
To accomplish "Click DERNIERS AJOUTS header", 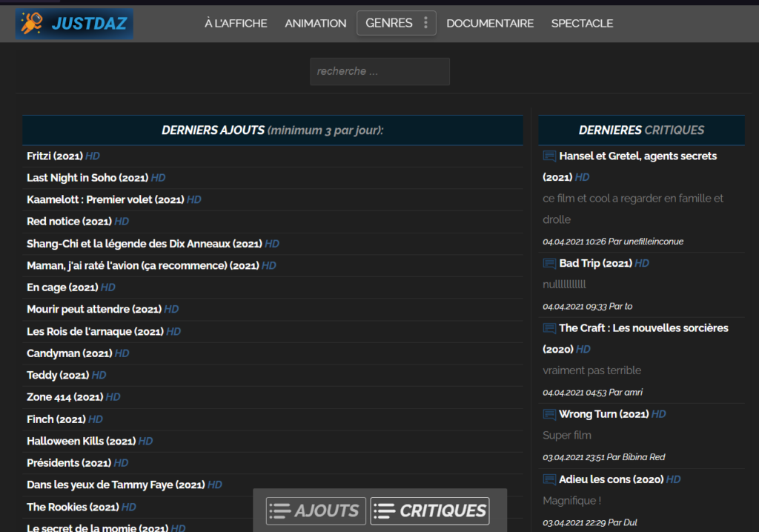I will pyautogui.click(x=273, y=130).
